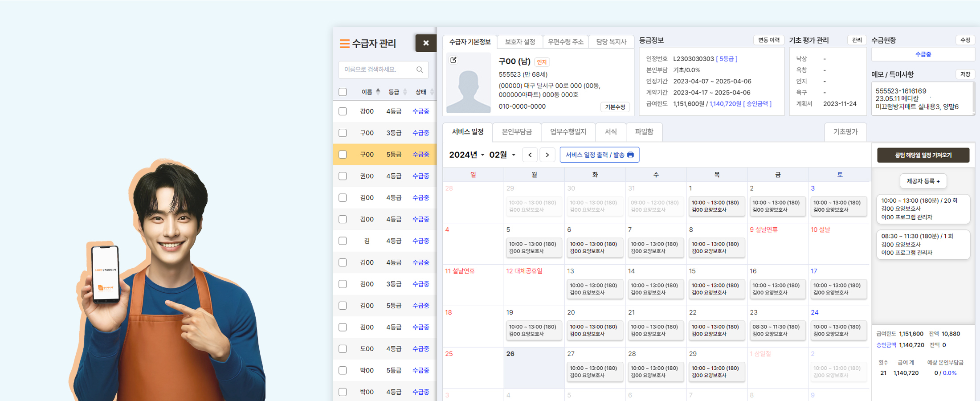Click the search magnifier icon
The width and height of the screenshot is (980, 401).
point(420,70)
